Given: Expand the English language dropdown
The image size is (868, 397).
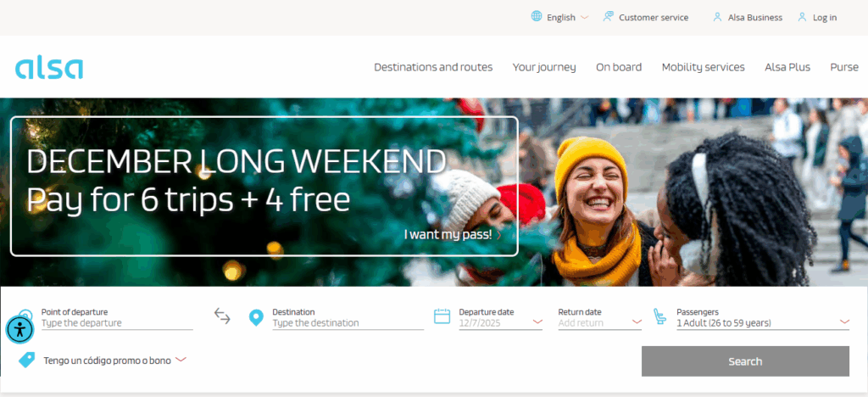Looking at the screenshot, I should pos(567,17).
